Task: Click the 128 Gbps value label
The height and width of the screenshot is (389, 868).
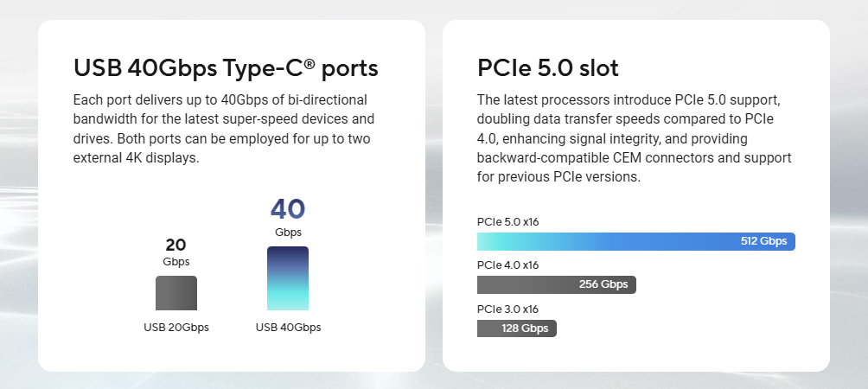Action: pos(525,328)
